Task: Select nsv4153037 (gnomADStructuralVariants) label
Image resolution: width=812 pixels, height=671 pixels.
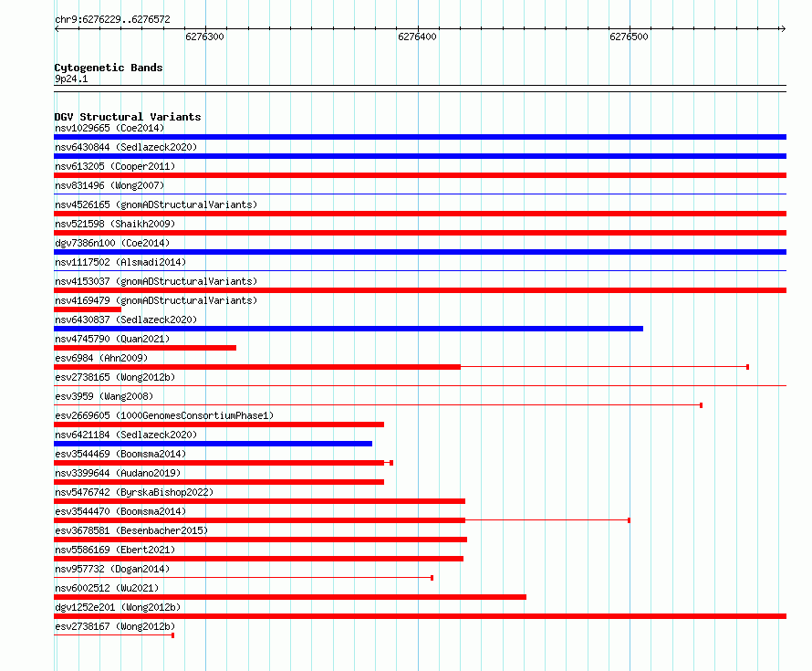Action: [x=156, y=281]
